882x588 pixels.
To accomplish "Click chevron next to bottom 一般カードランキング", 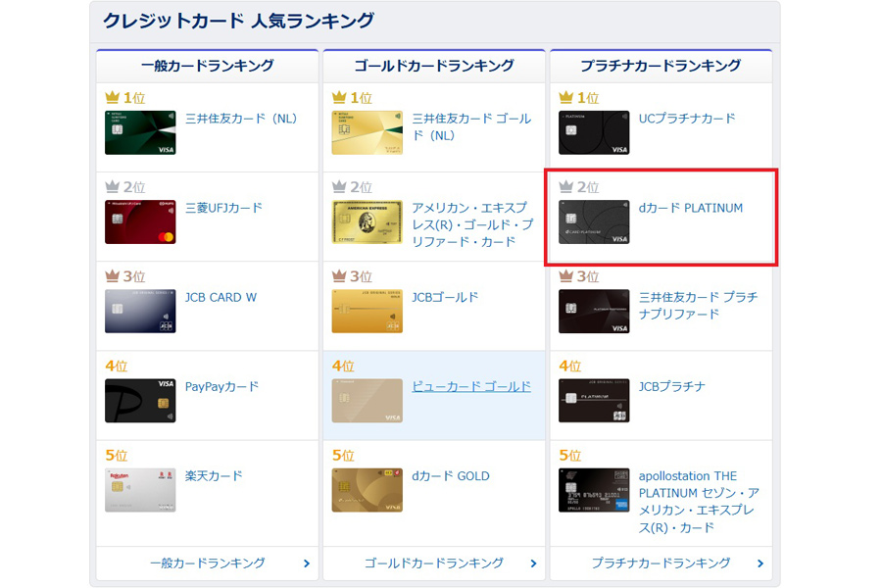I will click(307, 563).
